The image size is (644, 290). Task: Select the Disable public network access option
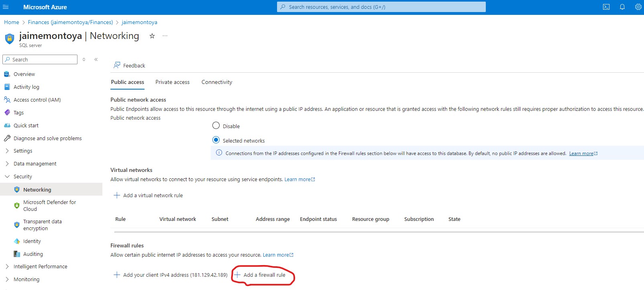tap(216, 125)
